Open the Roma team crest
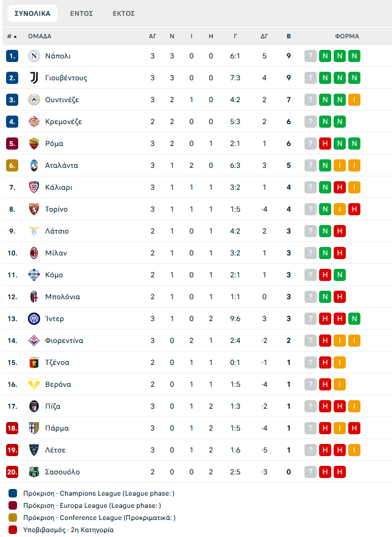This screenshot has height=537, width=392. [34, 144]
